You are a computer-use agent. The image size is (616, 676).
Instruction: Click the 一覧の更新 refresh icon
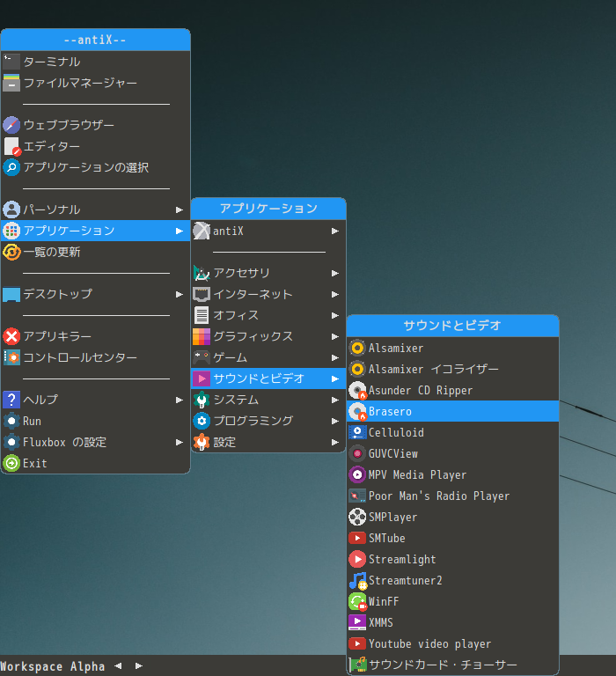pos(11,252)
